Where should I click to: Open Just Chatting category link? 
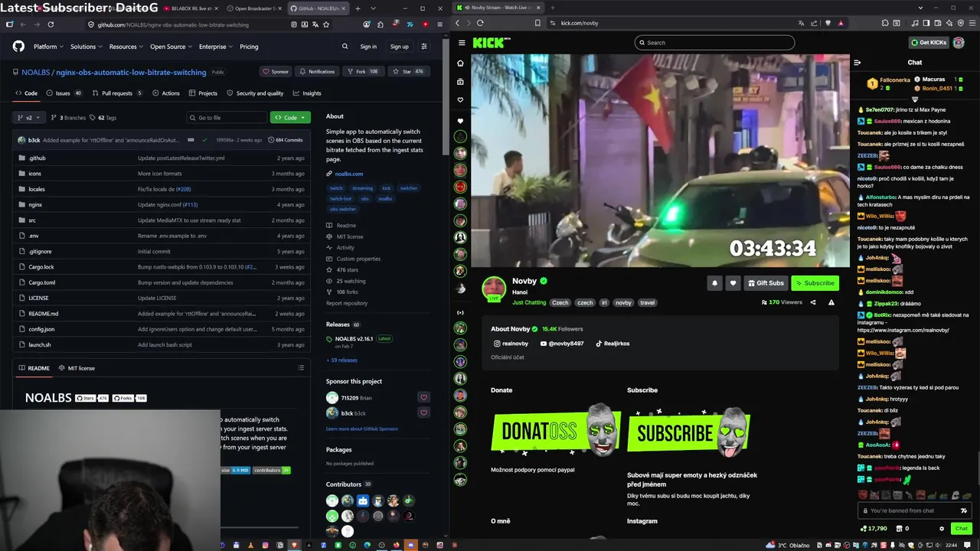pos(529,302)
